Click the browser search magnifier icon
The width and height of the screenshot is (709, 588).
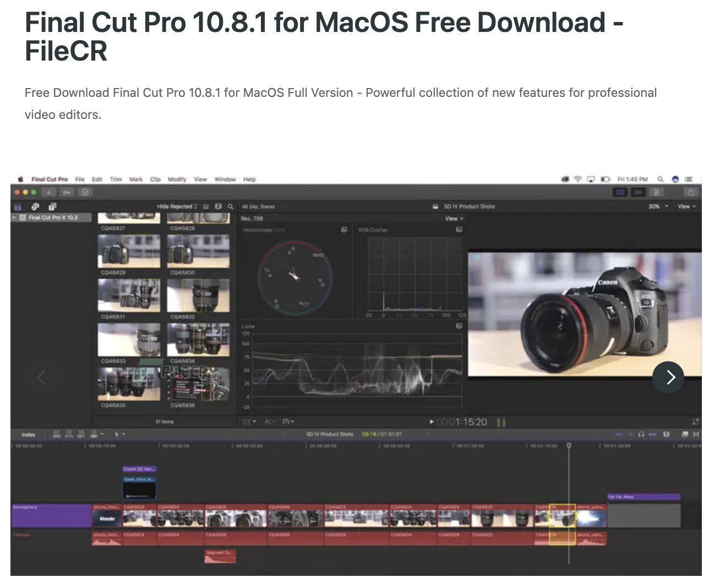tap(231, 206)
